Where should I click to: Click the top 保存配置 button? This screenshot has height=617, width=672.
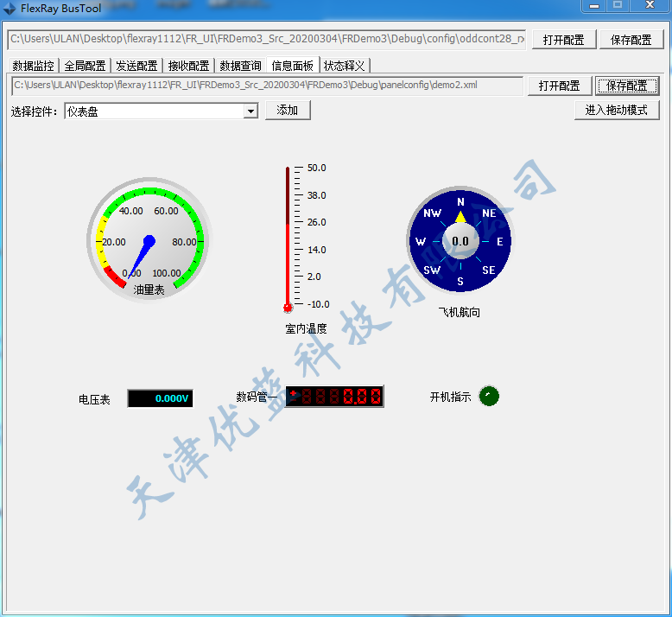pyautogui.click(x=631, y=40)
